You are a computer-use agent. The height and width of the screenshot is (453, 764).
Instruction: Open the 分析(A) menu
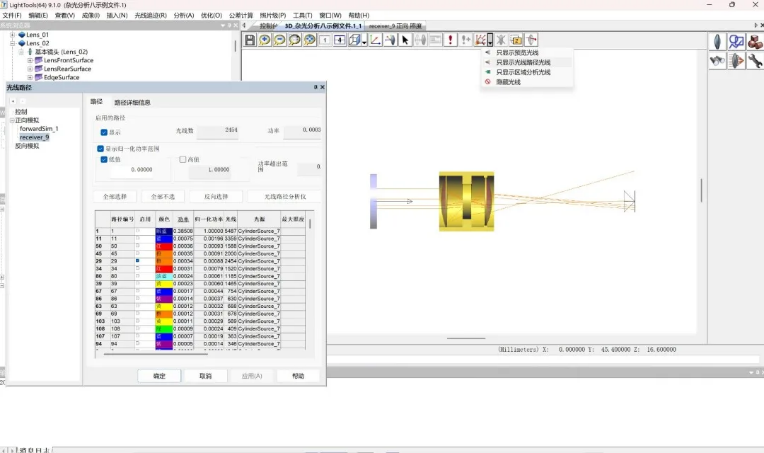[x=184, y=16]
